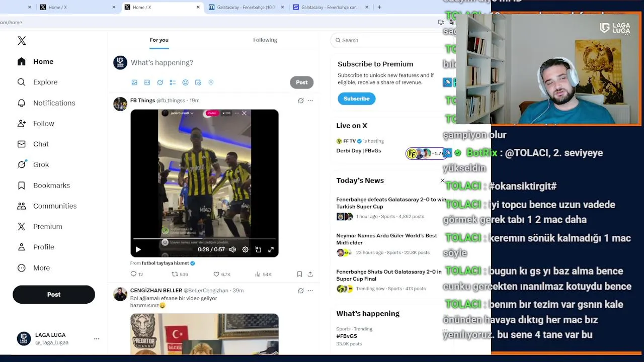Click the large black Post button
The height and width of the screenshot is (362, 644).
click(x=54, y=294)
